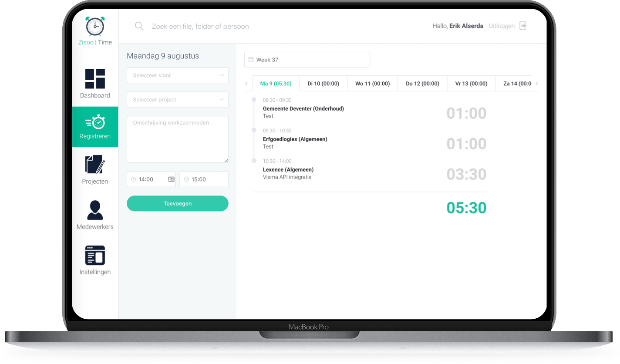Open the Medewerkers person icon

(95, 210)
